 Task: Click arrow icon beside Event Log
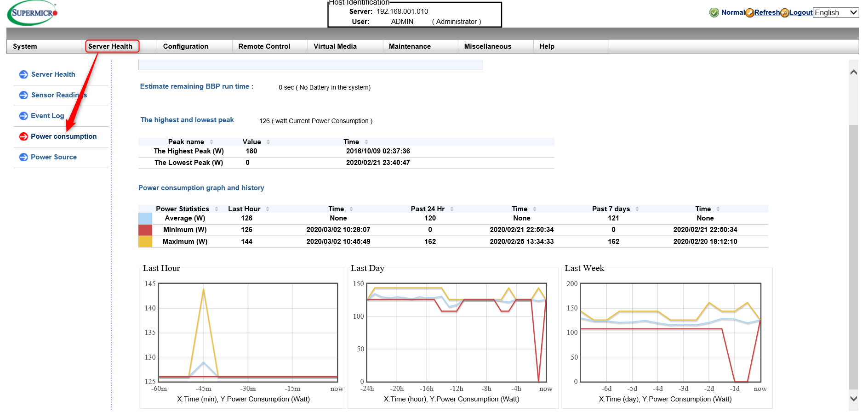click(23, 116)
